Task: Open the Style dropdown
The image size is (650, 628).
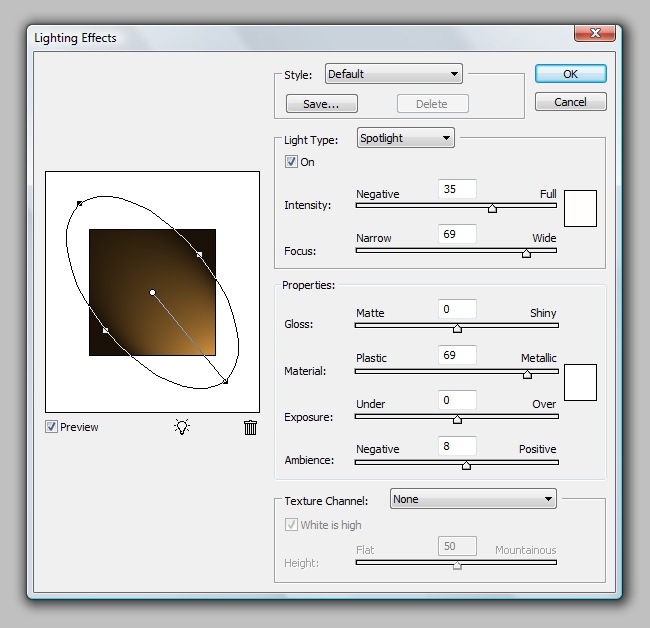Action: (393, 74)
